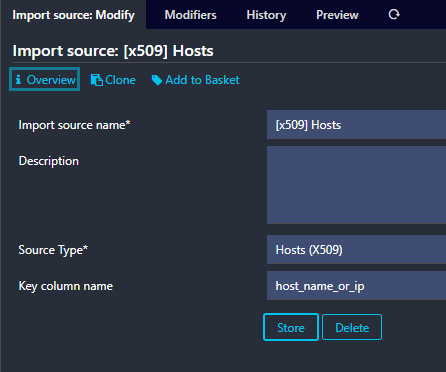The height and width of the screenshot is (372, 446).
Task: Click Add to Basket link
Action: point(196,80)
